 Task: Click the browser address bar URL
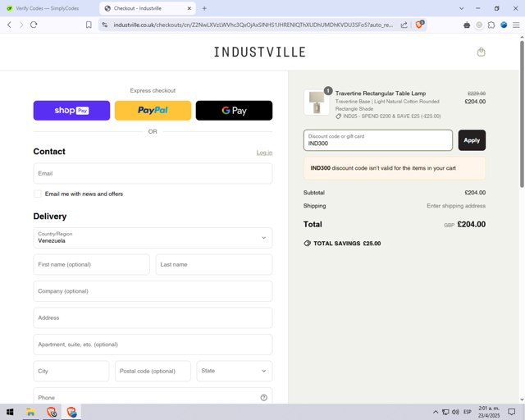(x=253, y=25)
